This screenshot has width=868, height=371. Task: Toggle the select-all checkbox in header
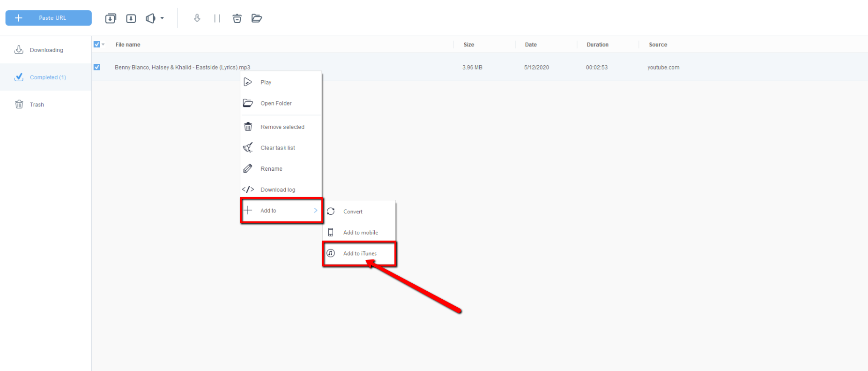tap(96, 45)
